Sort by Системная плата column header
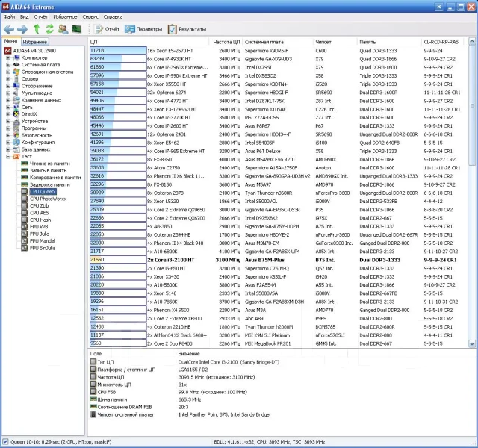The height and width of the screenshot is (448, 478). pos(278,42)
